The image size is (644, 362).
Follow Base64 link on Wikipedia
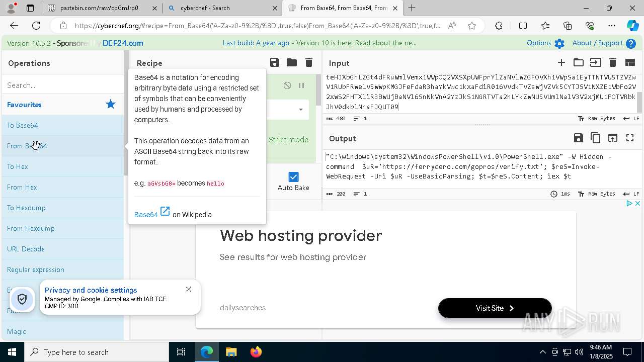coord(146,215)
